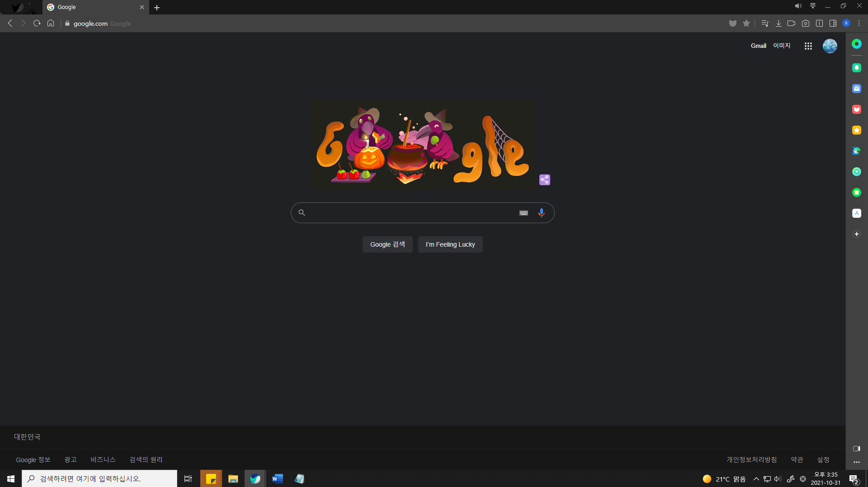Screen dimensions: 868x487
Task: Open the white A dictionary sidebar panel
Action: [x=857, y=213]
